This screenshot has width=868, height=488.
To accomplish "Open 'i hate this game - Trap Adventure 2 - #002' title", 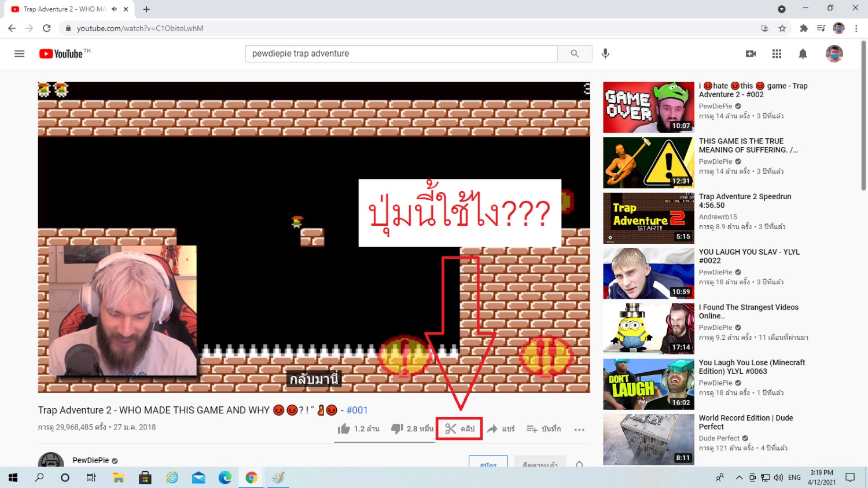I will 753,90.
